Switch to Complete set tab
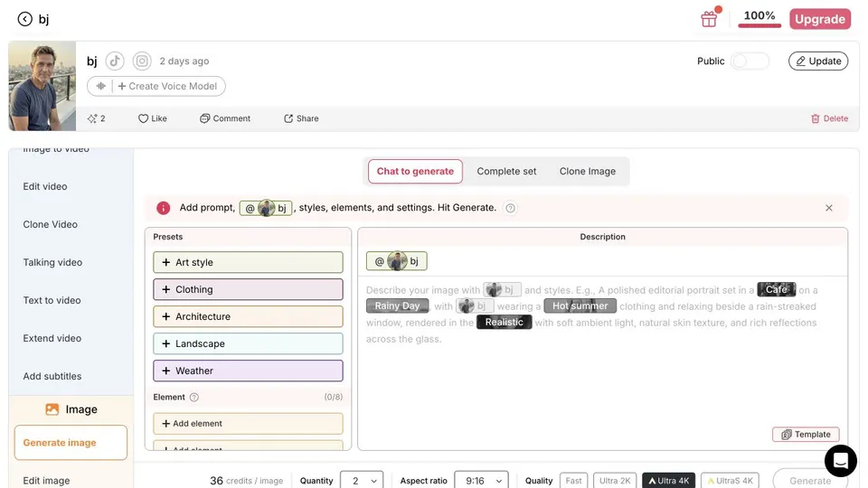The image size is (868, 488). click(506, 172)
